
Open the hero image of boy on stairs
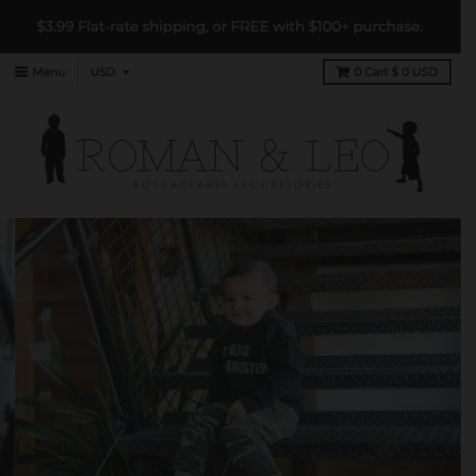pos(238,347)
